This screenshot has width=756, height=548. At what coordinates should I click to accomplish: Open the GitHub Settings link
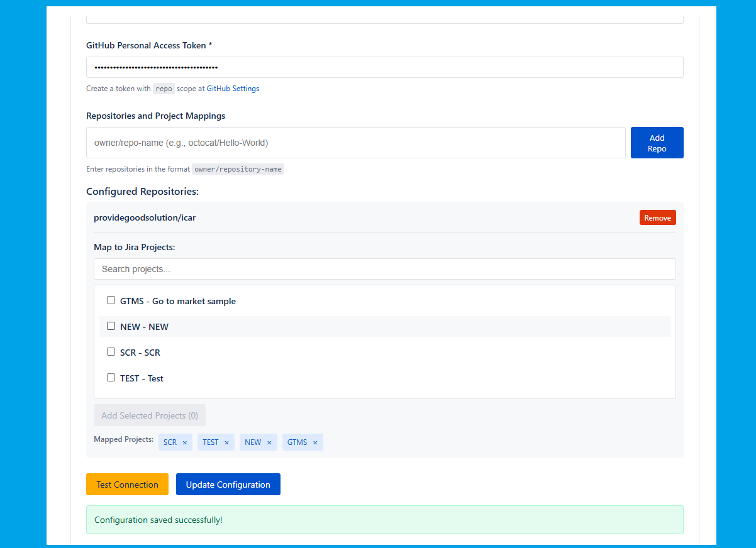coord(233,89)
